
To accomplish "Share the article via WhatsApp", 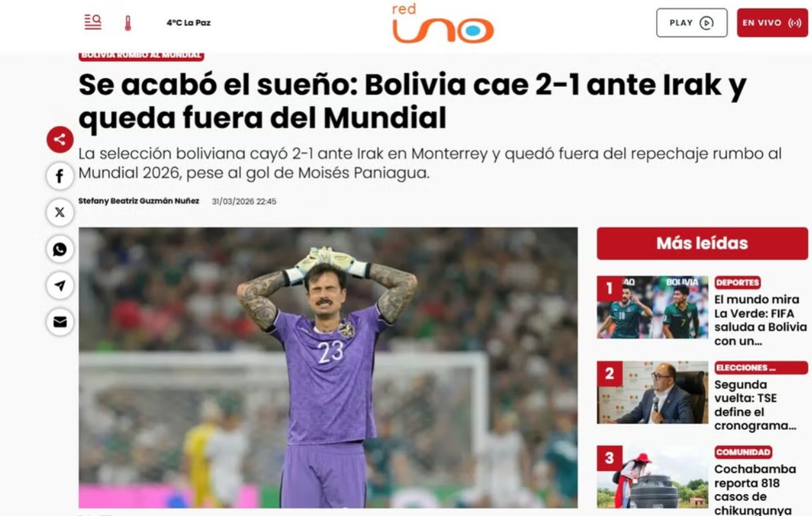I will pyautogui.click(x=60, y=249).
